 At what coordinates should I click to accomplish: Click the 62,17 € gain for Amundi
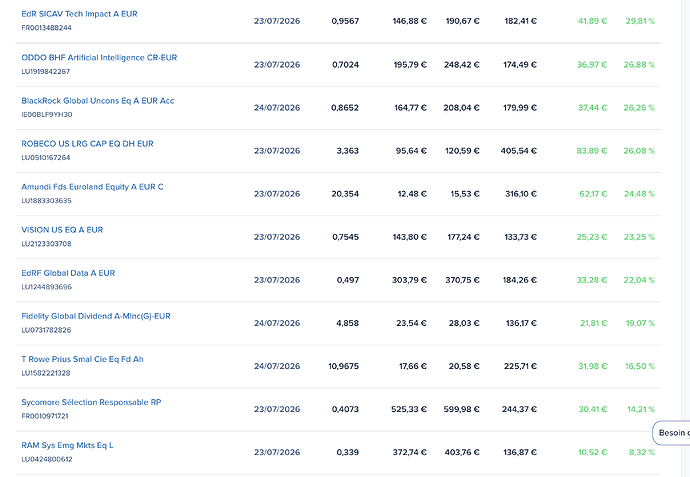593,194
